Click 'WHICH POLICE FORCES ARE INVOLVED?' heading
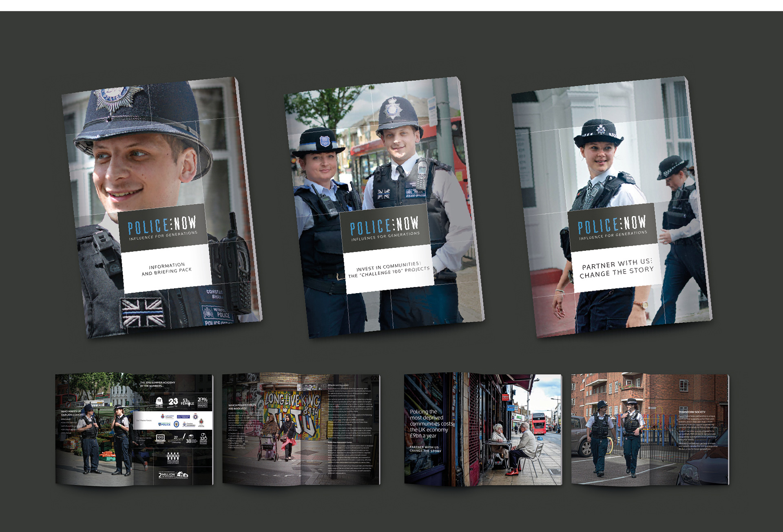The image size is (783, 532). point(242,406)
